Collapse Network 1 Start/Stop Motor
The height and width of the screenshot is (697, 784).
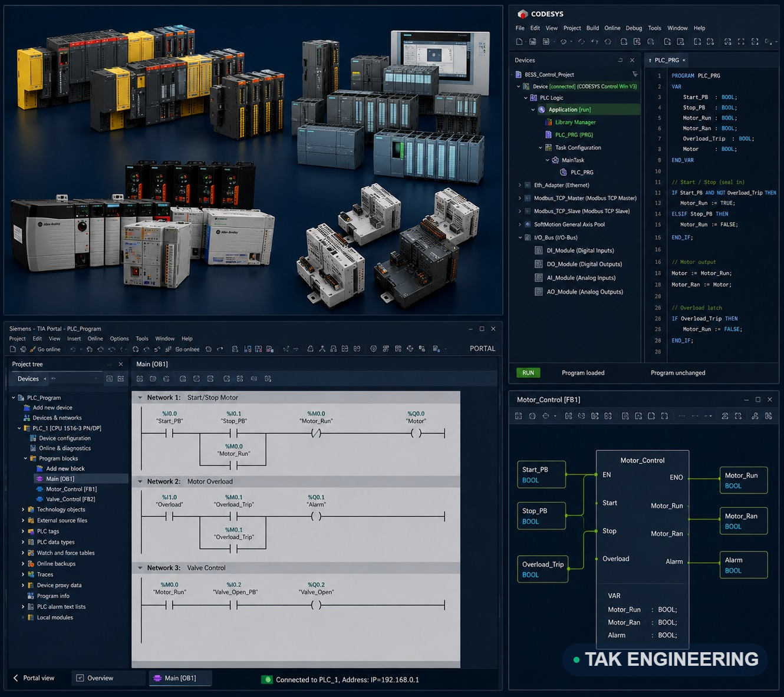pyautogui.click(x=140, y=398)
